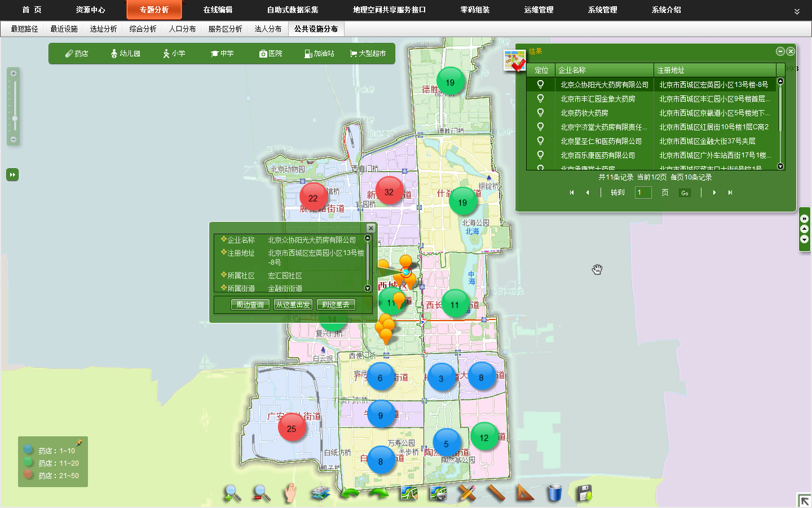
Task: Go back to previous map view arrow
Action: coord(350,493)
